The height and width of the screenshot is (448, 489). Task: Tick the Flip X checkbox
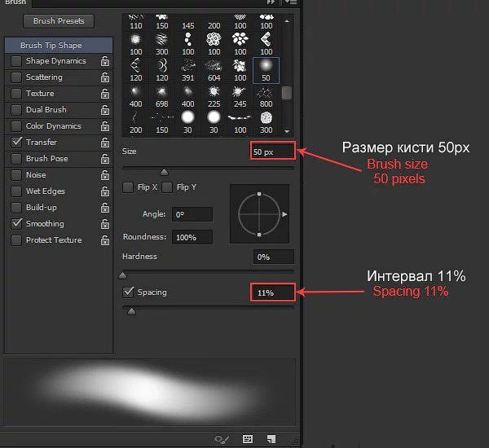tap(128, 187)
